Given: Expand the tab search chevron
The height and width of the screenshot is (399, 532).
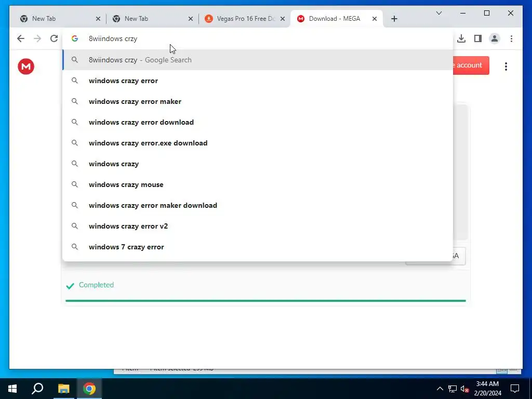Looking at the screenshot, I should point(438,13).
